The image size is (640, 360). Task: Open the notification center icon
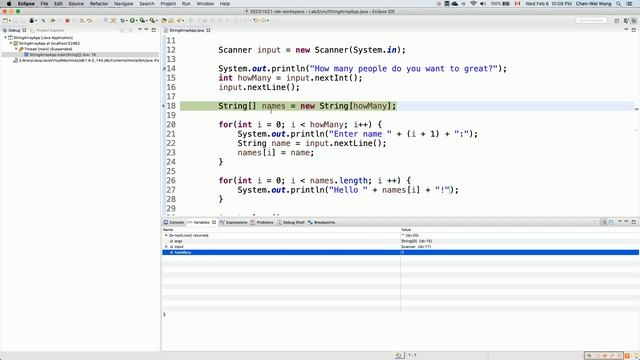[x=630, y=4]
